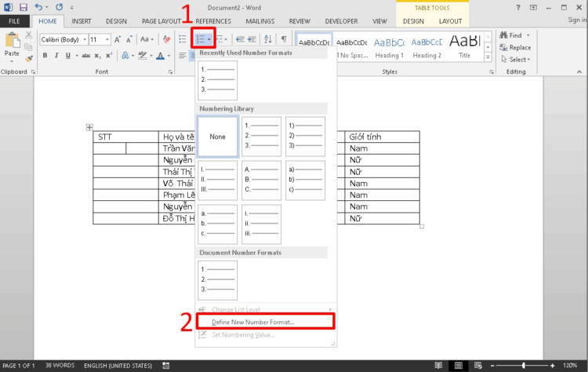Toggle Underline formatting

[67, 56]
